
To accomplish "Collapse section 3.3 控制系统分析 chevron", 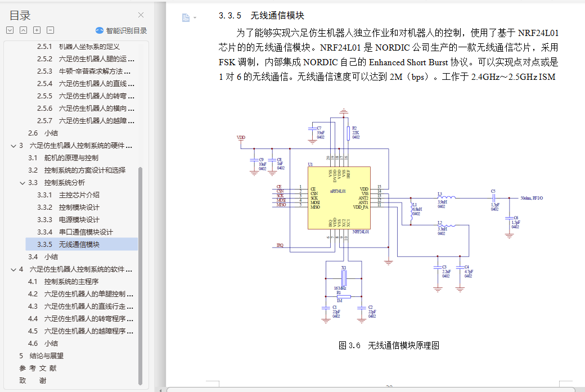I will 22,183.
